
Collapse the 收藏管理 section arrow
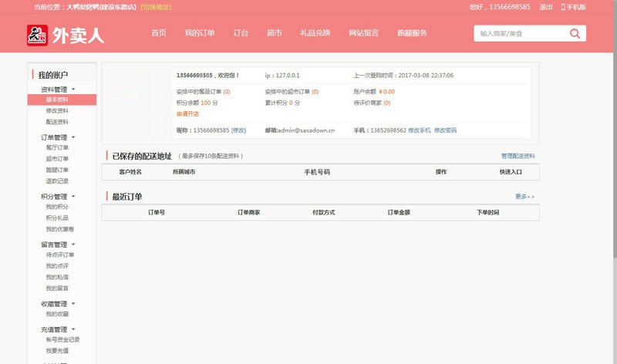73,304
